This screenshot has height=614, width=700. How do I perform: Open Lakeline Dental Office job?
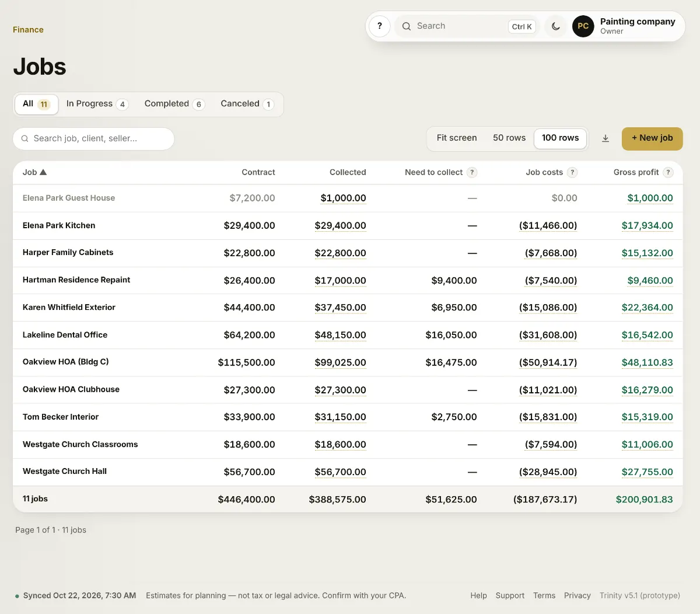[x=65, y=335]
